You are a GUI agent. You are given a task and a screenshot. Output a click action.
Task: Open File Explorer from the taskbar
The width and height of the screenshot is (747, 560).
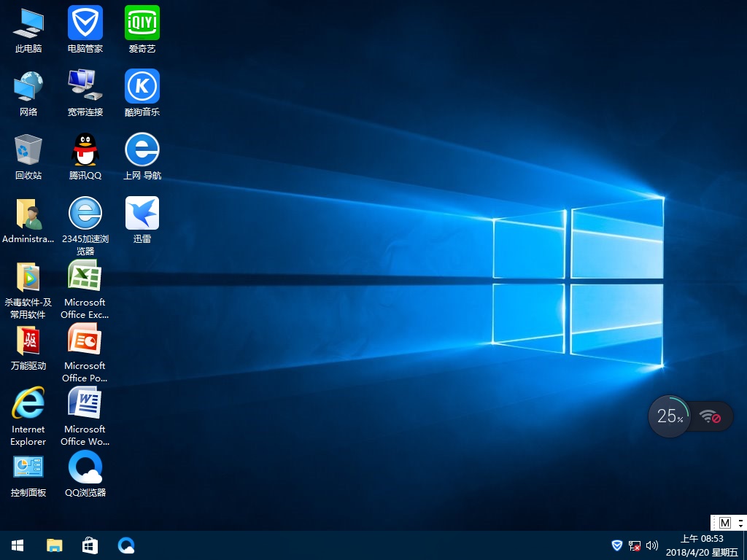[x=54, y=545]
